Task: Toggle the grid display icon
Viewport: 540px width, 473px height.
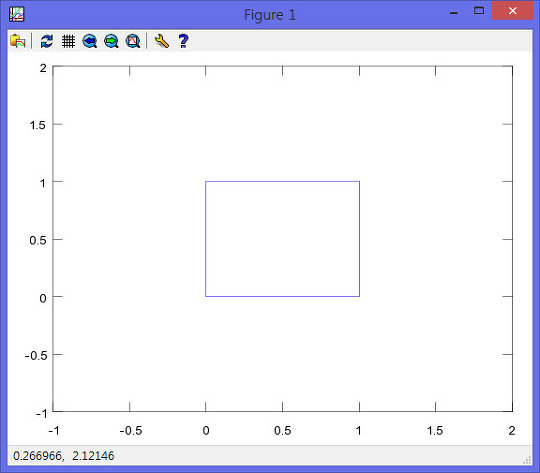Action: (x=68, y=41)
